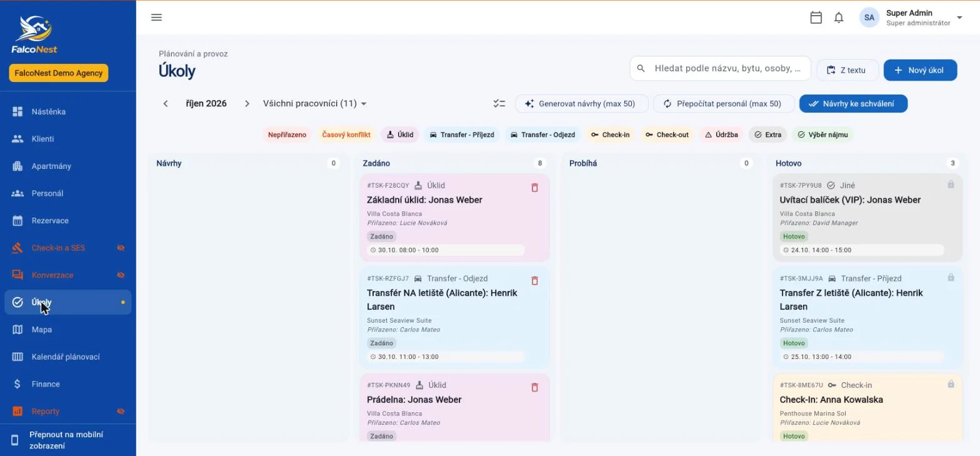Screen dimensions: 980x456
Task: Open the Uvítací balíček (VIP) task card
Action: 867,217
